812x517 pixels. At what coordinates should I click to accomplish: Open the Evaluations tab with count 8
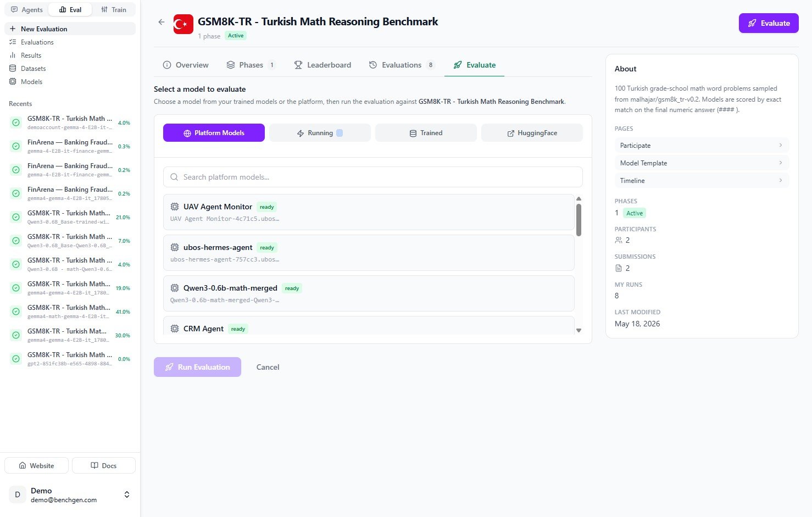(x=402, y=65)
